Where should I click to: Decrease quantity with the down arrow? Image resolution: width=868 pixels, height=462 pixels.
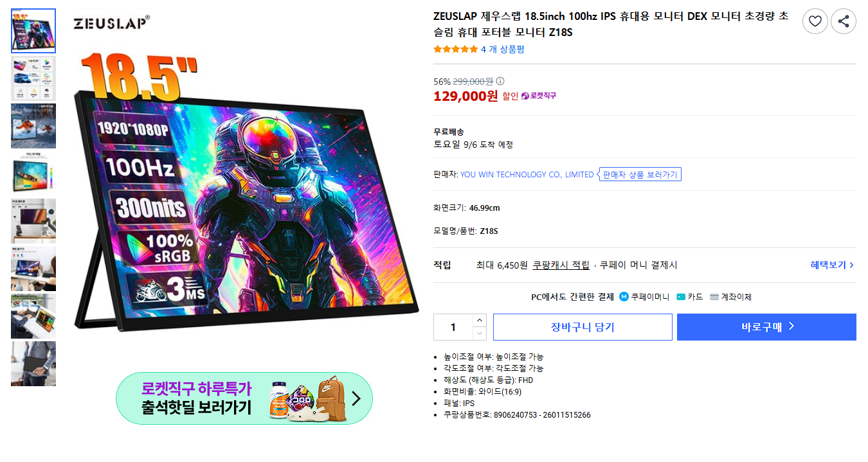[480, 333]
